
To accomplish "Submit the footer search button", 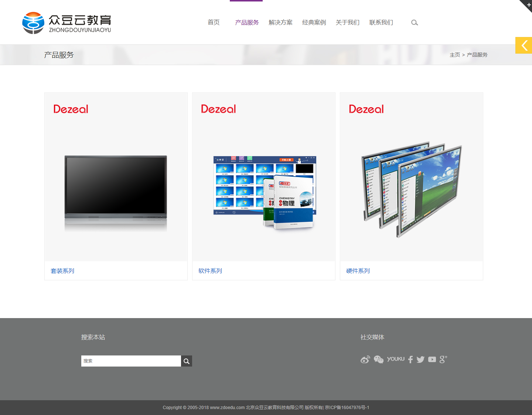I will tap(187, 361).
